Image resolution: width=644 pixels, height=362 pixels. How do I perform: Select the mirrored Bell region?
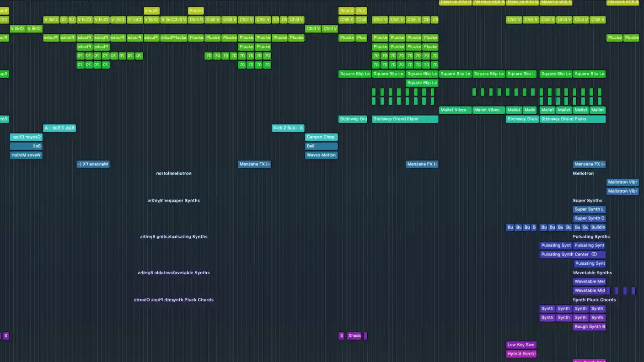tap(26, 146)
